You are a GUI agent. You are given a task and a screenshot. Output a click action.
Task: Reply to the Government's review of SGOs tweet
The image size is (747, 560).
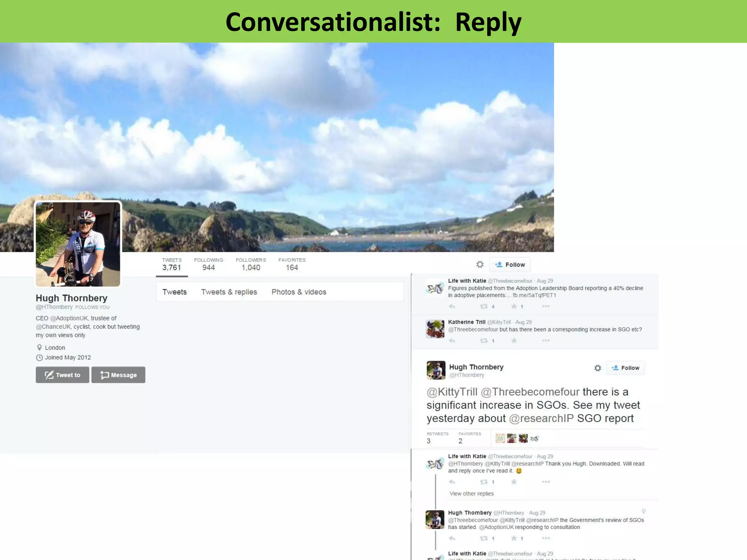point(452,538)
